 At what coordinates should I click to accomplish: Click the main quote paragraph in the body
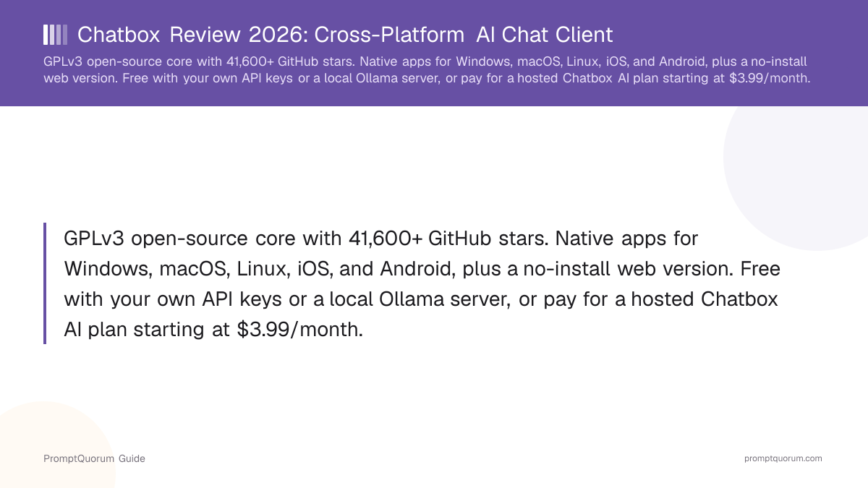[x=422, y=283]
